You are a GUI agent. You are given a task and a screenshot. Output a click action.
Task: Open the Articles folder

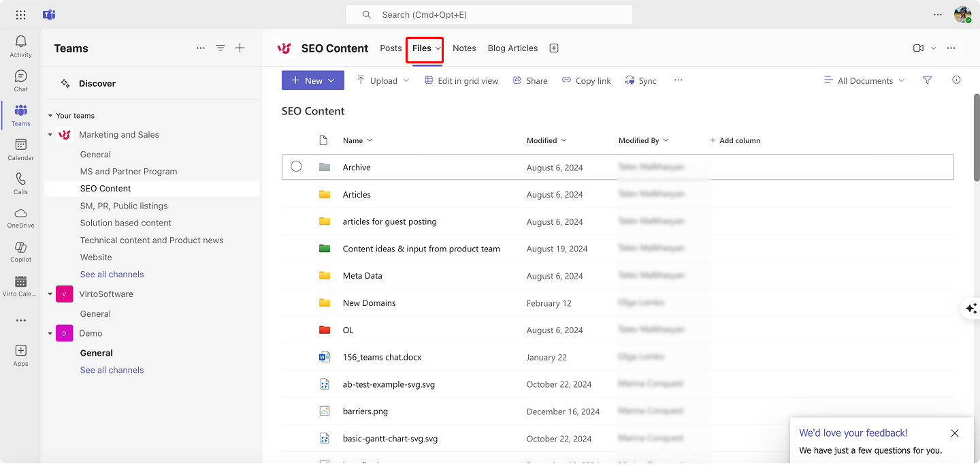(x=357, y=194)
